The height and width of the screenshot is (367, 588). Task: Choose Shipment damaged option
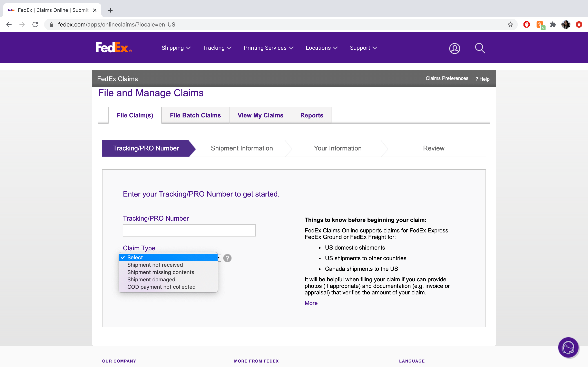(151, 279)
